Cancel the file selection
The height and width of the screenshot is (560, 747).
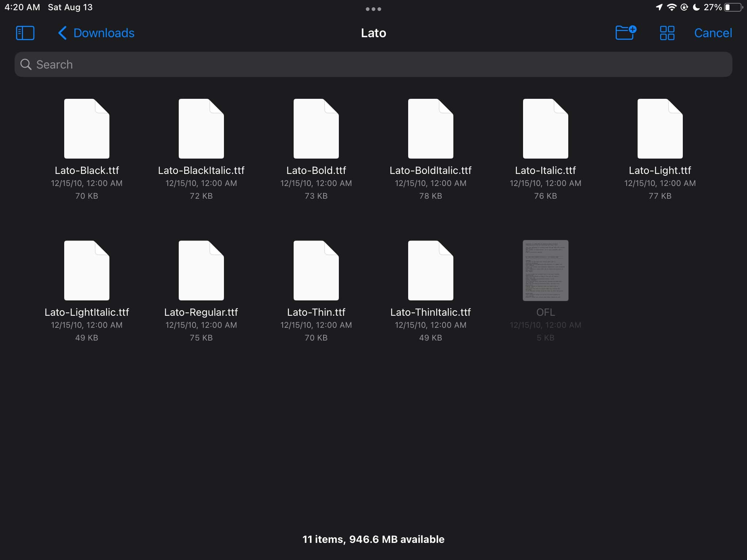coord(713,33)
